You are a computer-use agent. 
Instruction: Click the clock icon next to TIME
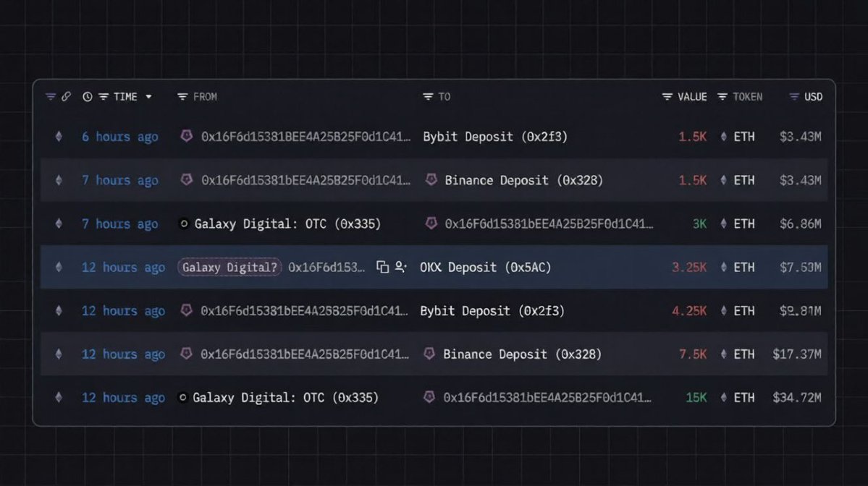(x=88, y=97)
